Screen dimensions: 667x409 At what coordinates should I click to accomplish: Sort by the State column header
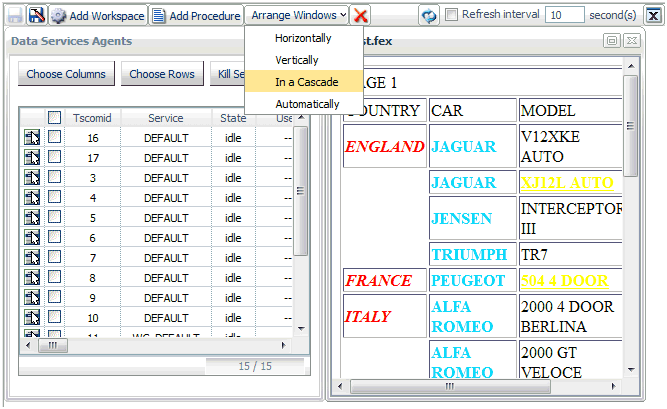pyautogui.click(x=233, y=118)
